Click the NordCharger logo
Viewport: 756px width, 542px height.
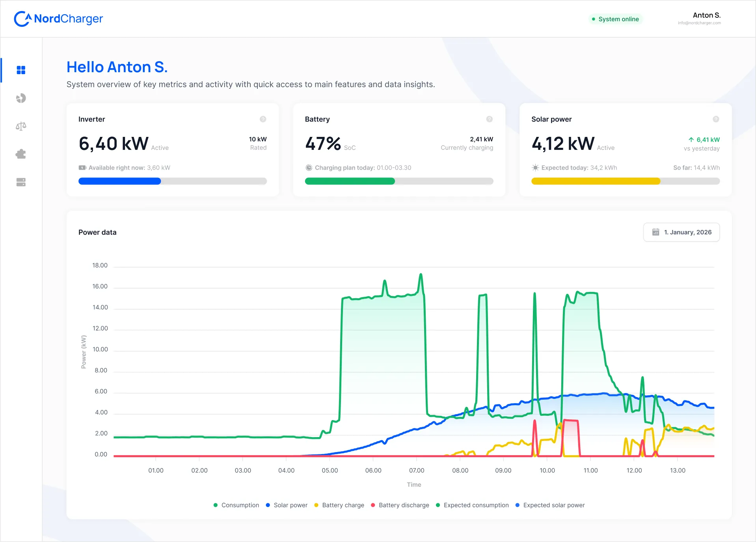pos(58,19)
